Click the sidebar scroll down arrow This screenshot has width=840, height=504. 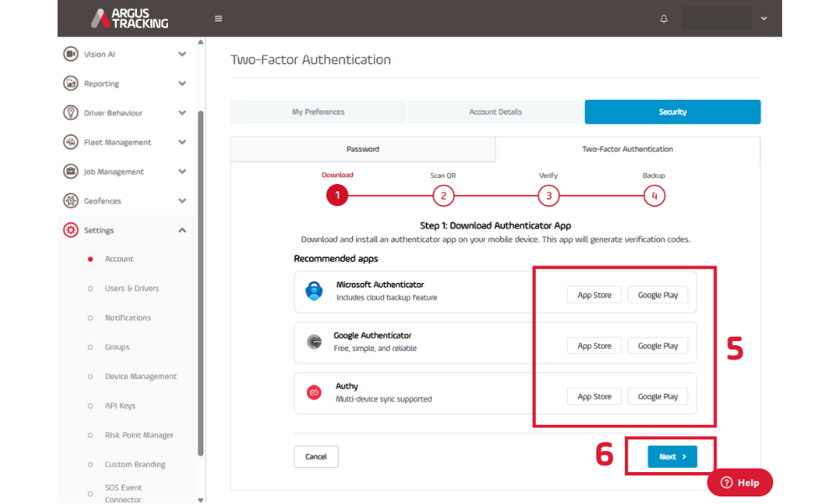(201, 500)
